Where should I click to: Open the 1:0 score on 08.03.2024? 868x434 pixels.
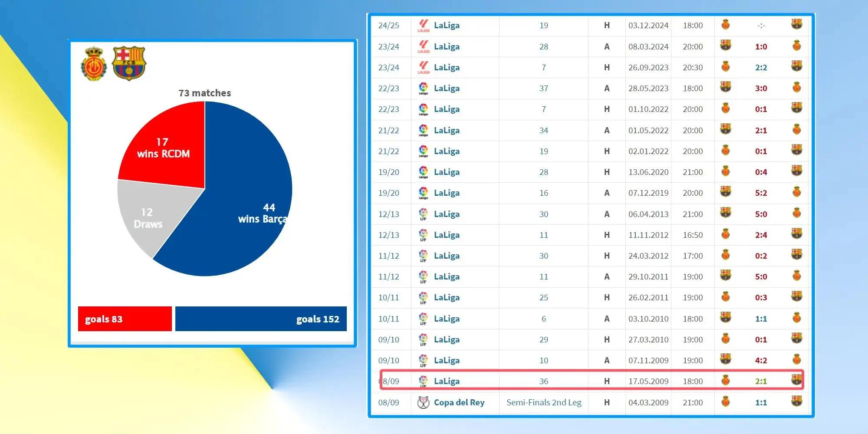(761, 46)
